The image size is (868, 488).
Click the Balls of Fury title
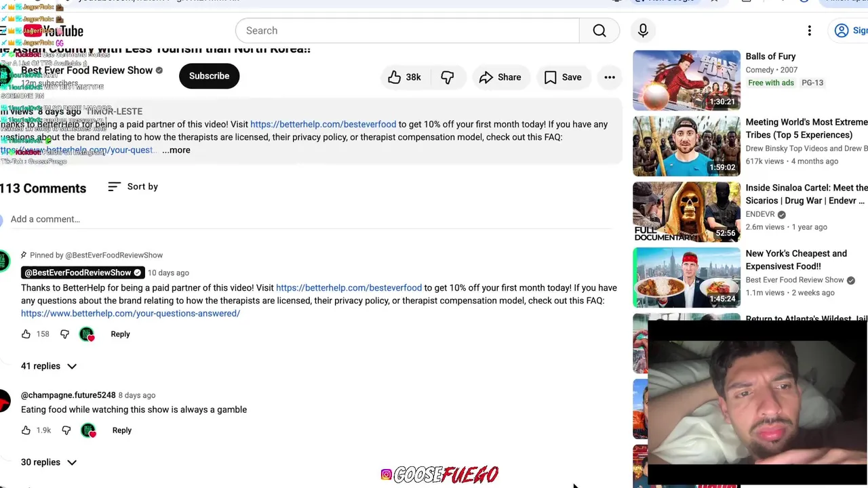[770, 56]
